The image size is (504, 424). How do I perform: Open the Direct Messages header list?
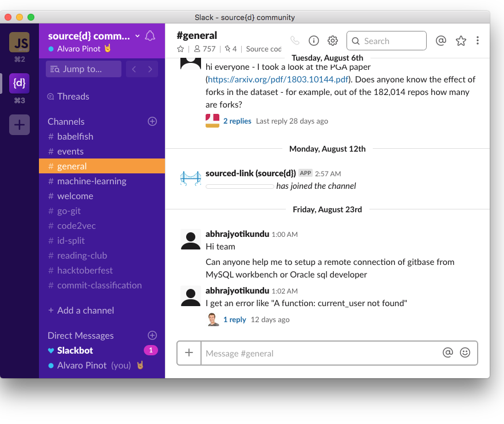(x=81, y=336)
